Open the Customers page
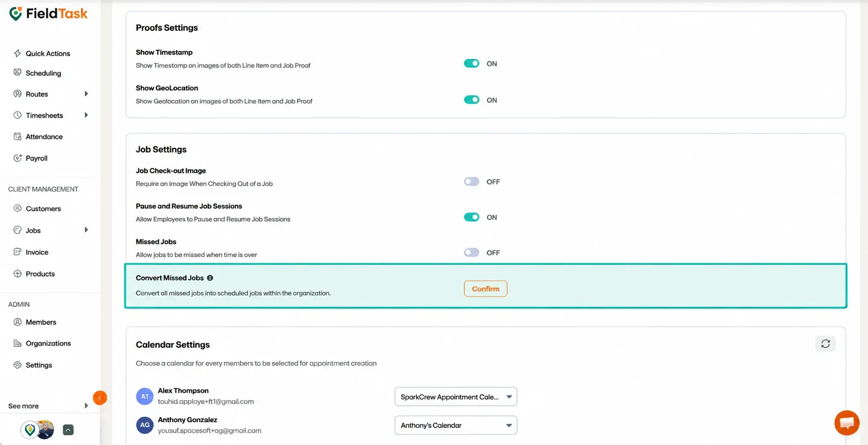This screenshot has width=868, height=445. click(44, 209)
